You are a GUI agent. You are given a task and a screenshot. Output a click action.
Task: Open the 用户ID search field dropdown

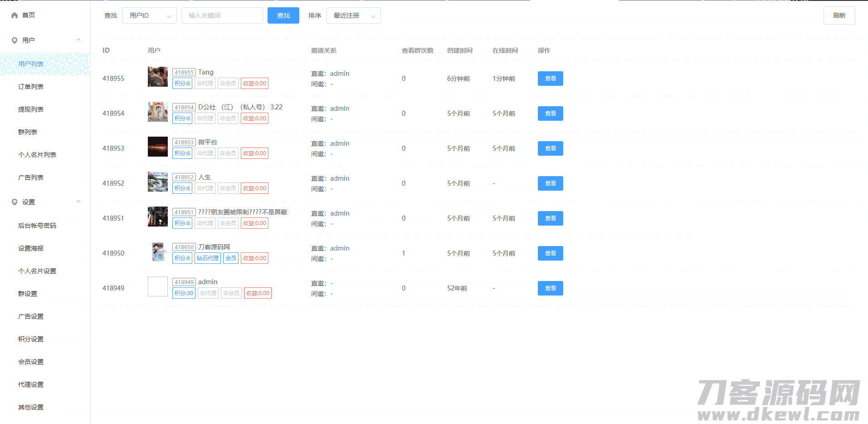[150, 15]
